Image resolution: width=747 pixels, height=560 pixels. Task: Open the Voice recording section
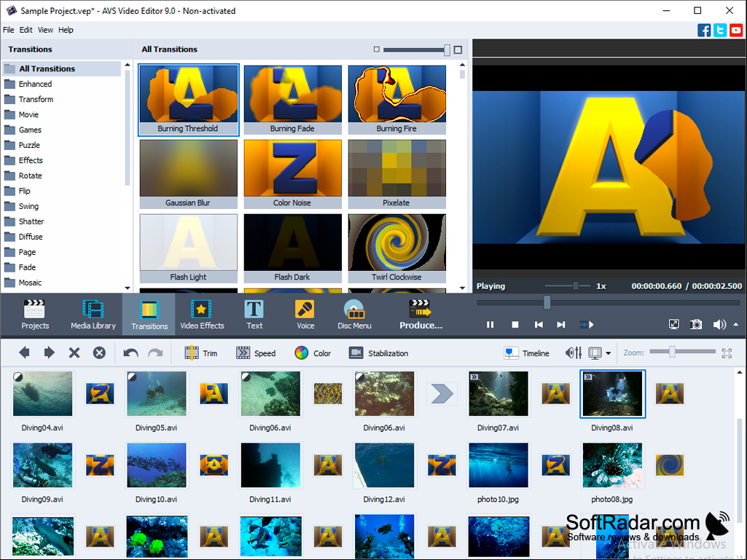click(x=305, y=315)
